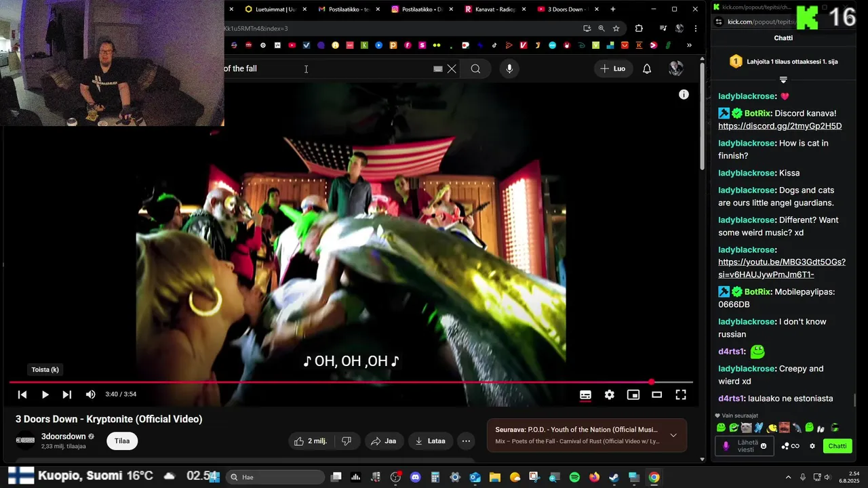The height and width of the screenshot is (488, 868).
Task: Switch to the Gmail Postilaatikko tab
Action: tap(348, 9)
